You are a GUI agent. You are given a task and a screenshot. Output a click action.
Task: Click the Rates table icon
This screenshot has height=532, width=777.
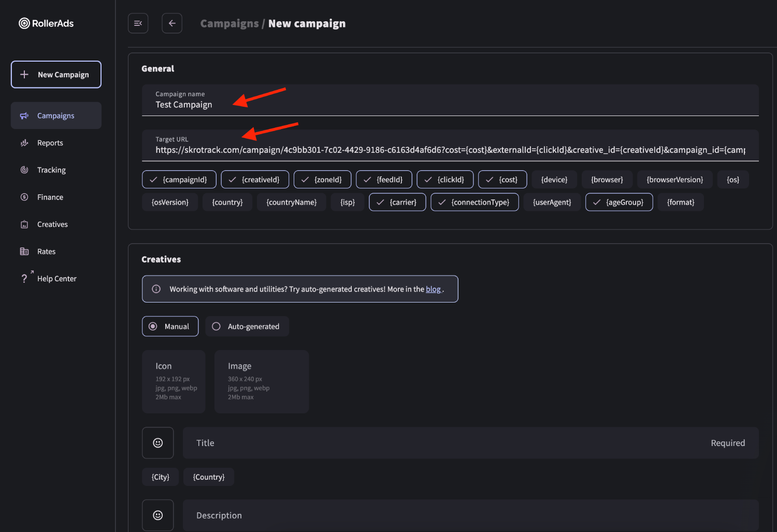click(24, 251)
